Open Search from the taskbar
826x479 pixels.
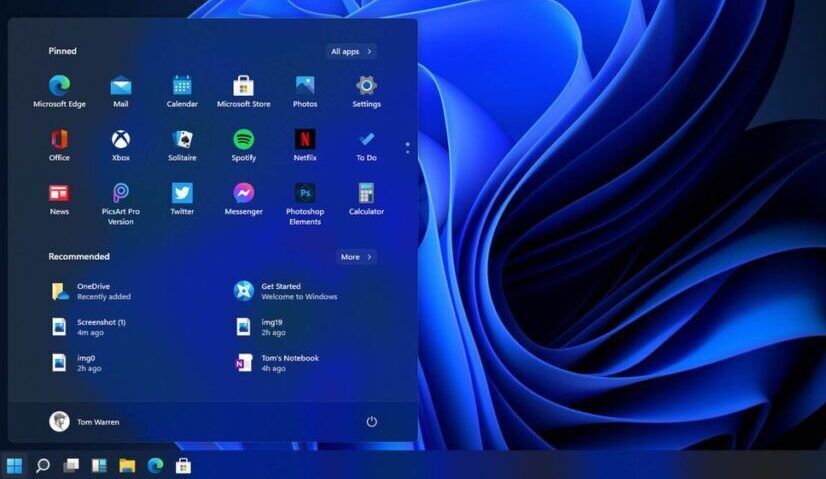[43, 466]
